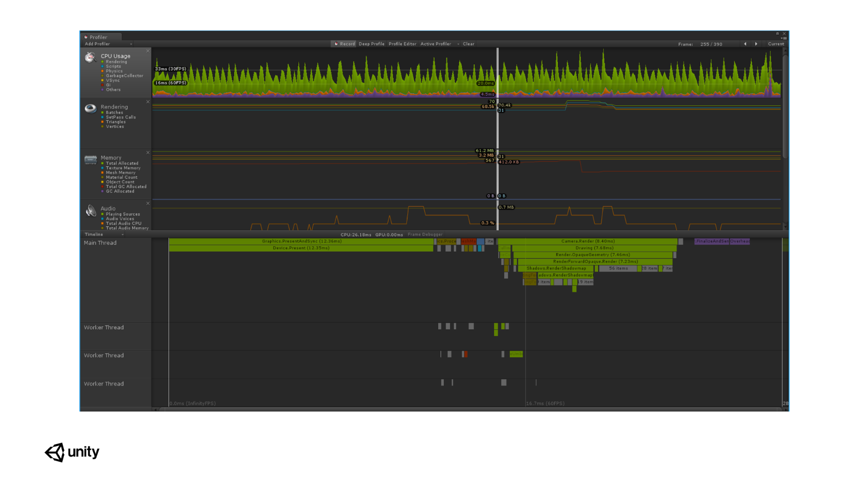Image resolution: width=868 pixels, height=488 pixels.
Task: Expand the Rendering tree item
Action: (x=115, y=107)
